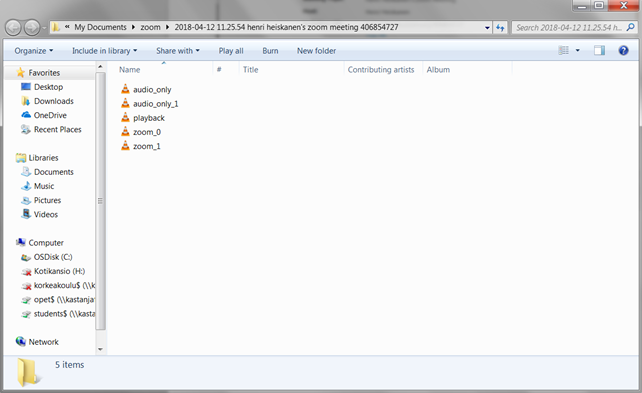Select the audio_only_1 file name
642x393 pixels.
click(x=156, y=104)
